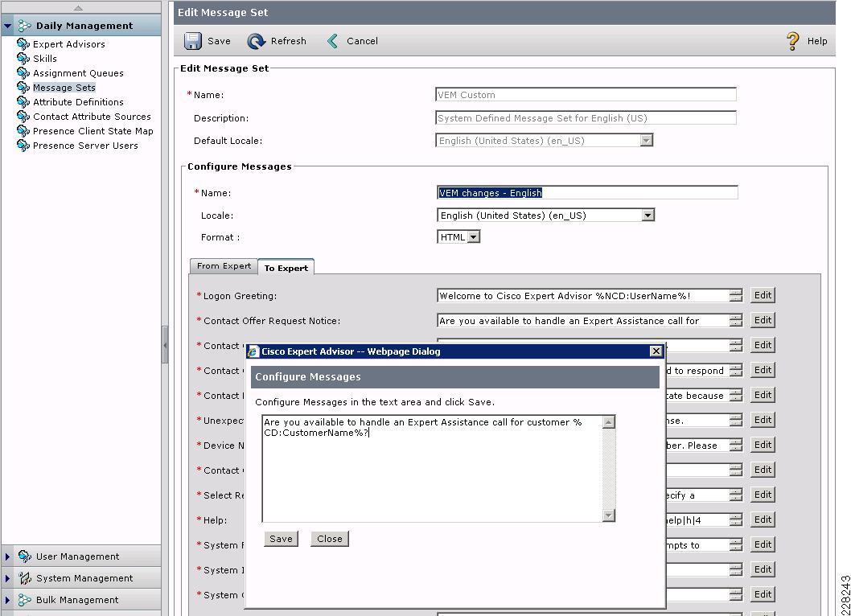This screenshot has width=851, height=616.
Task: Open Contact Attribute Sources page
Action: 92,116
